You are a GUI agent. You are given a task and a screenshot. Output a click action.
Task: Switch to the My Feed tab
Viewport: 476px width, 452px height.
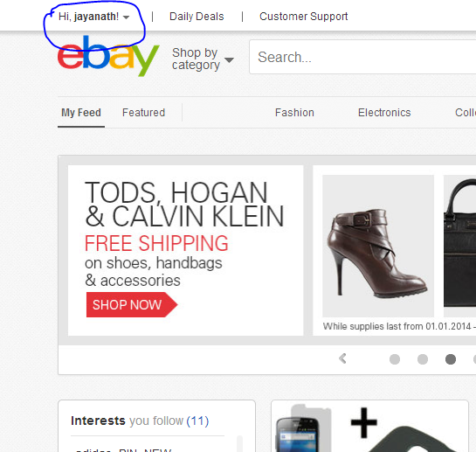click(81, 113)
